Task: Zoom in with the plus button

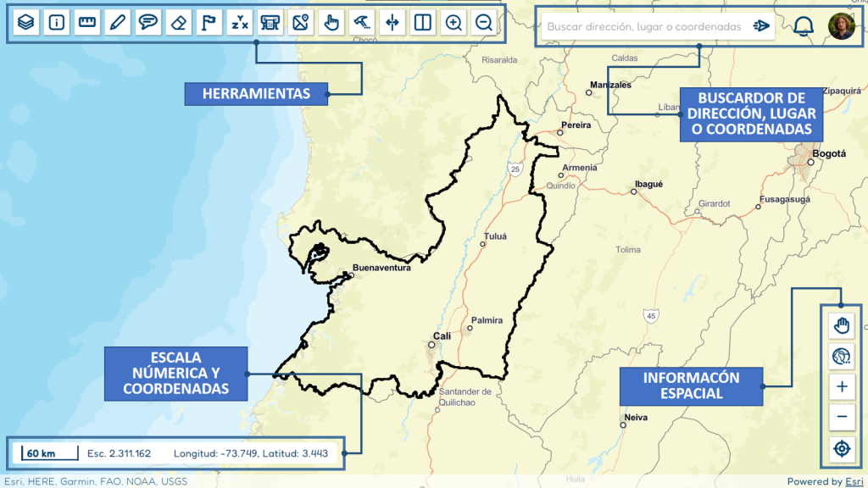Action: point(842,386)
